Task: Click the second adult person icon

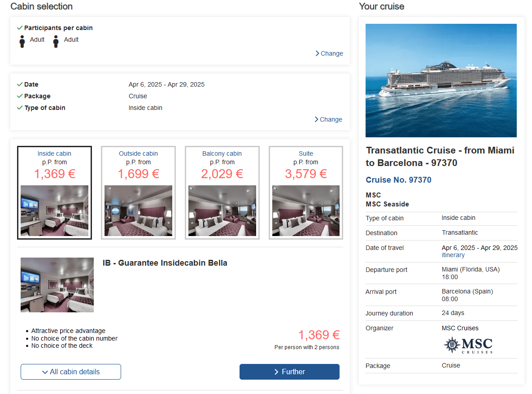Action: (56, 41)
